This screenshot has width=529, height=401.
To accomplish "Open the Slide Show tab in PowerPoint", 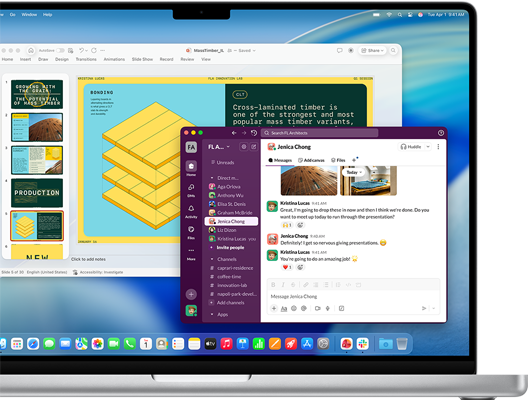I will pyautogui.click(x=142, y=59).
